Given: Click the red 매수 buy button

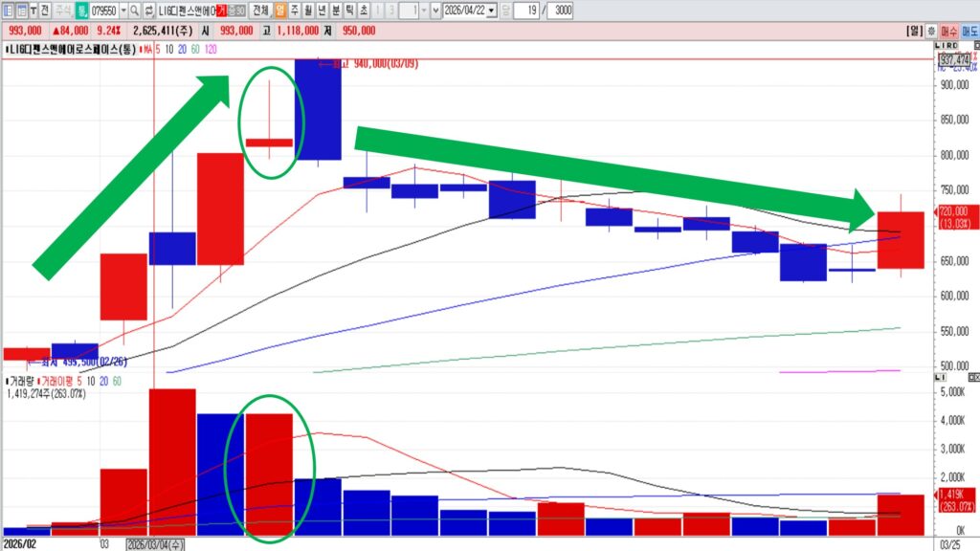Looking at the screenshot, I should click(950, 31).
